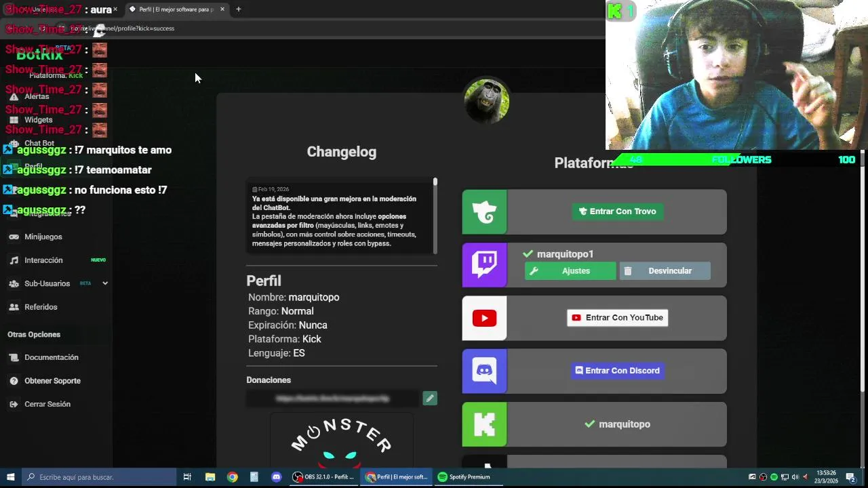Open the Minijuegos sidebar section
Screen dimensions: 868x488
tap(43, 237)
